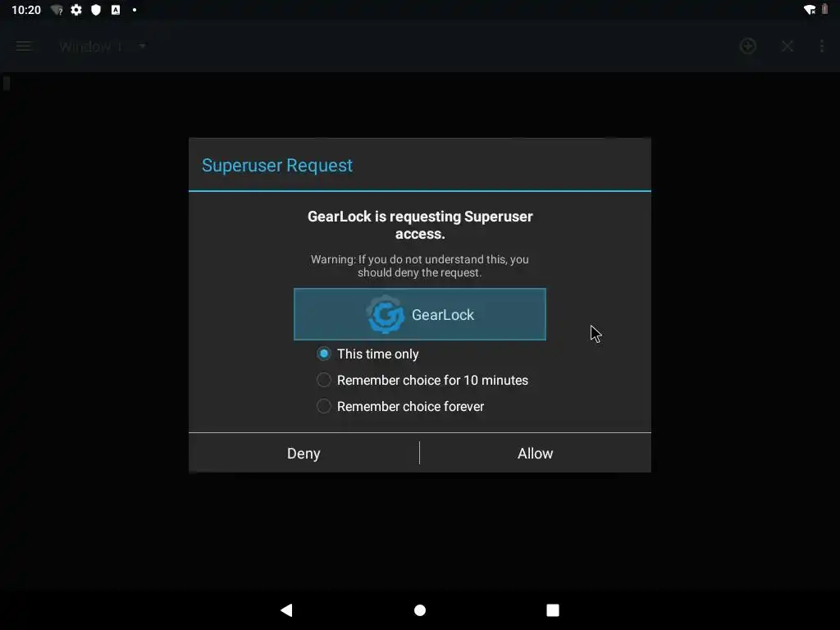
Task: Select the "This time only" radio option
Action: 367,354
